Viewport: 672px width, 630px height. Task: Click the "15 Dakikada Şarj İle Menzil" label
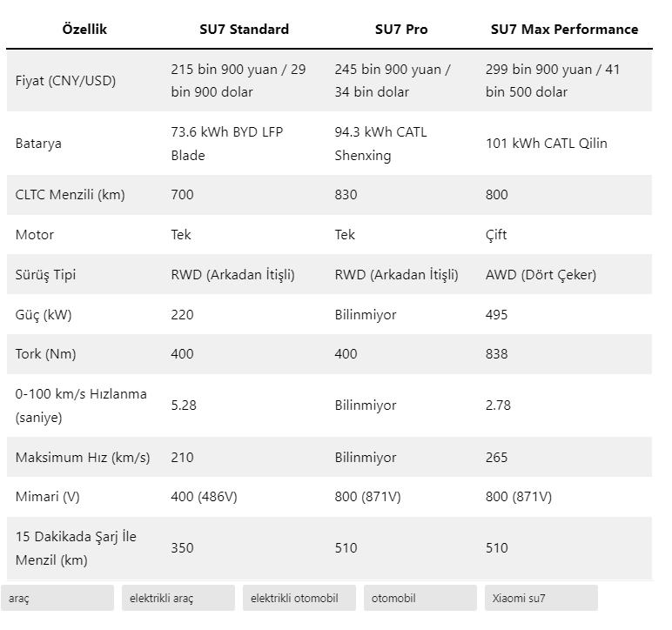(76, 549)
